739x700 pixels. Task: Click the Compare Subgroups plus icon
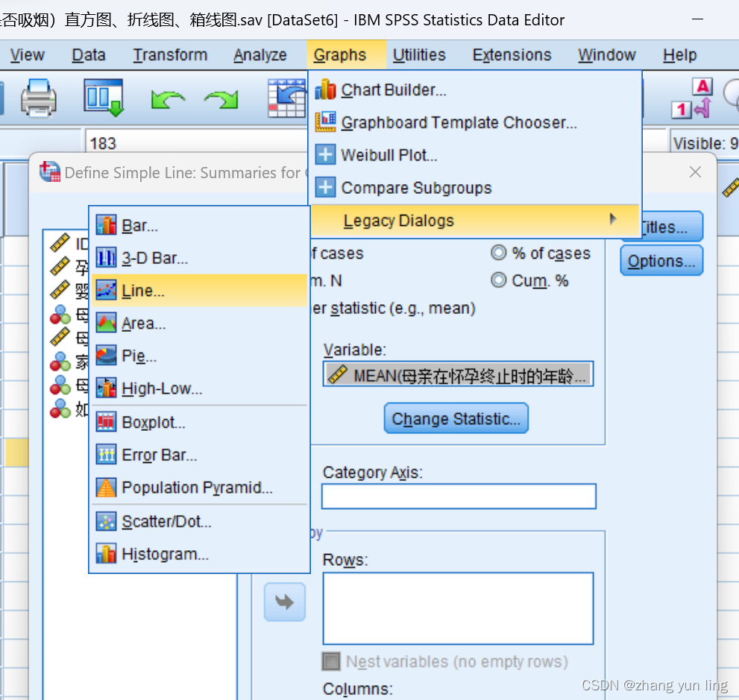coord(325,187)
